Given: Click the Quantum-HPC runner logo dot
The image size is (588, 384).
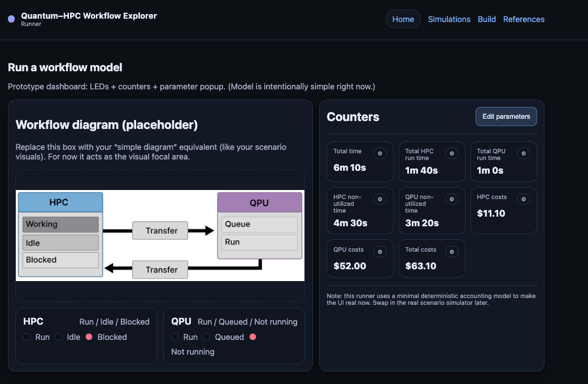Looking at the screenshot, I should point(11,19).
